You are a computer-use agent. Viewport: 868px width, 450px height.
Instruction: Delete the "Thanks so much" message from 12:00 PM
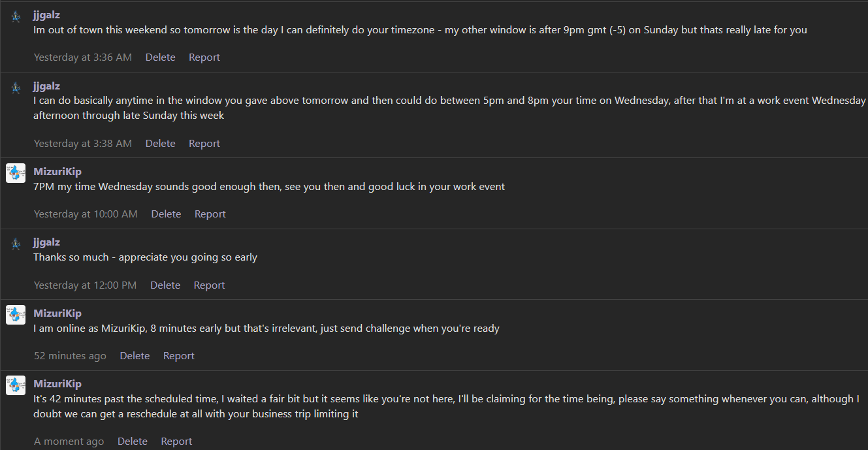coord(165,285)
